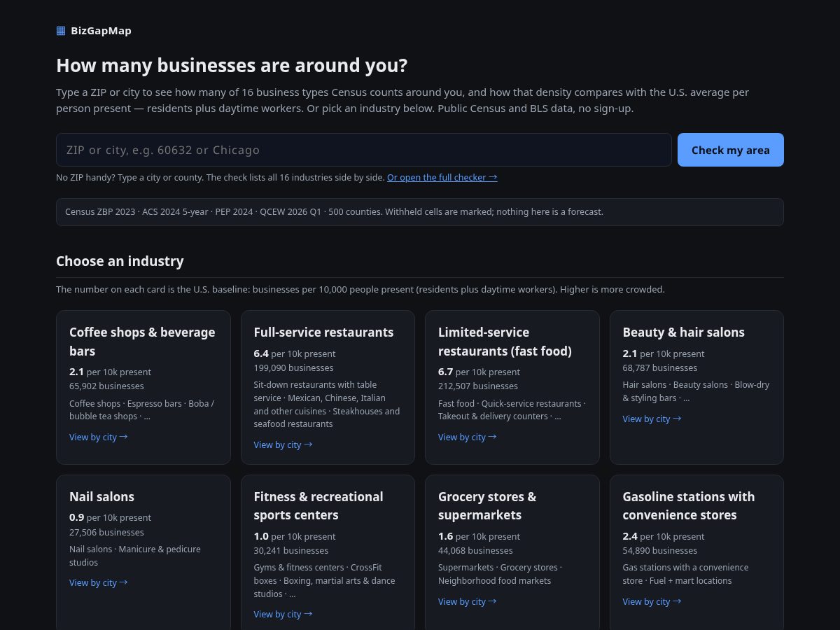Click the 68,787 businesses count
This screenshot has height=630, width=840.
click(660, 368)
